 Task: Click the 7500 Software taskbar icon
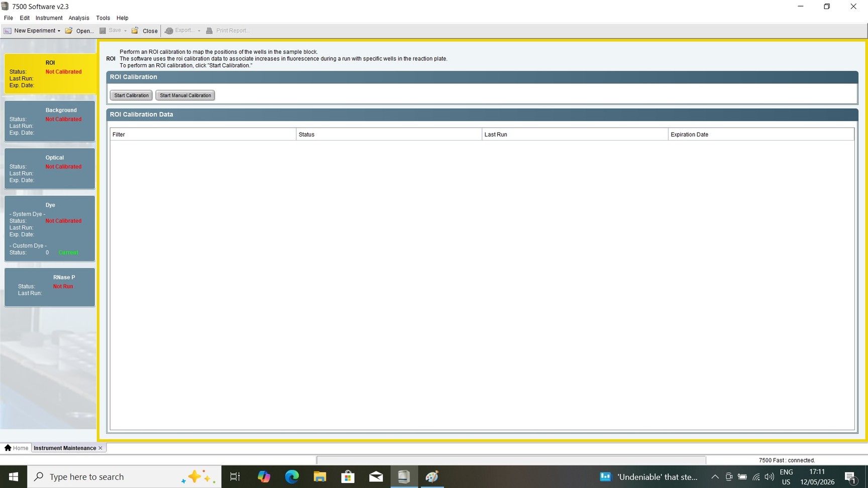point(404,476)
